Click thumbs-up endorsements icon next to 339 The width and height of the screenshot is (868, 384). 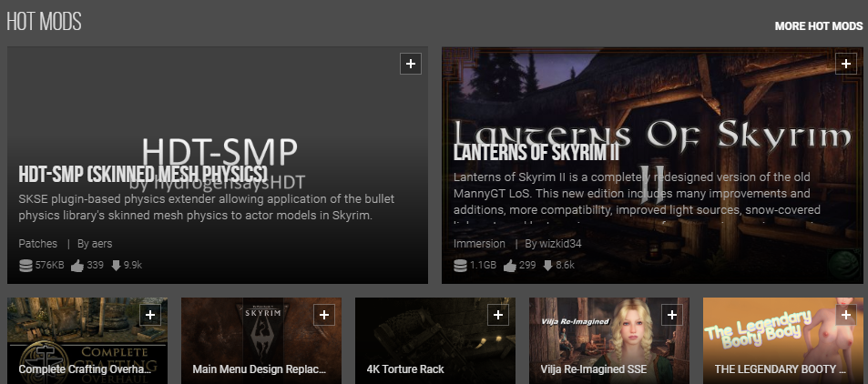click(77, 266)
